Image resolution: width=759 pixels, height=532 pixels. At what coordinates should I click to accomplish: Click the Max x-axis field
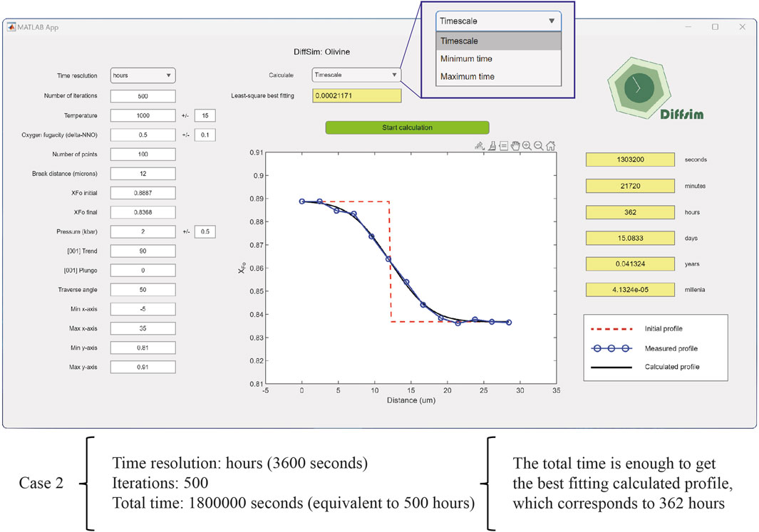pyautogui.click(x=143, y=328)
